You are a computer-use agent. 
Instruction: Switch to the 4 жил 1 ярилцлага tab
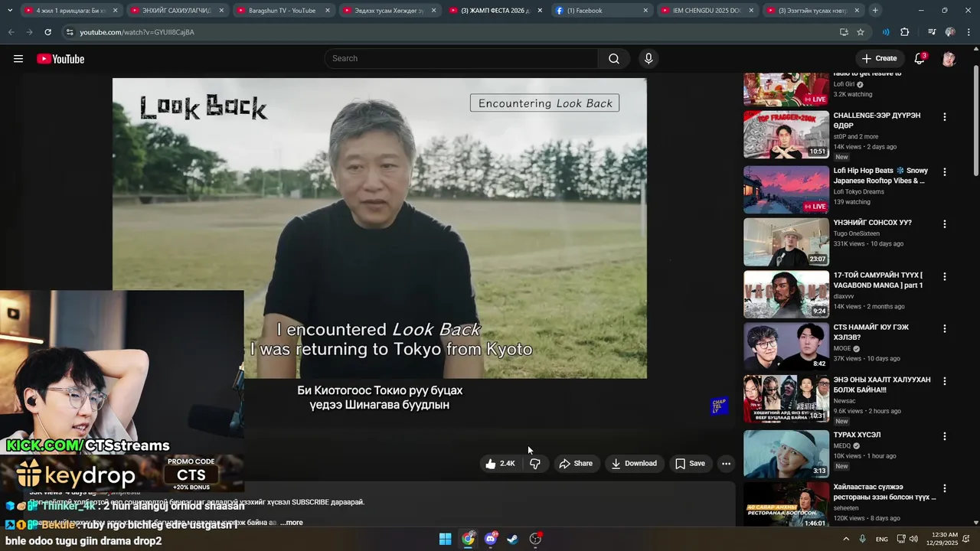pyautogui.click(x=70, y=11)
